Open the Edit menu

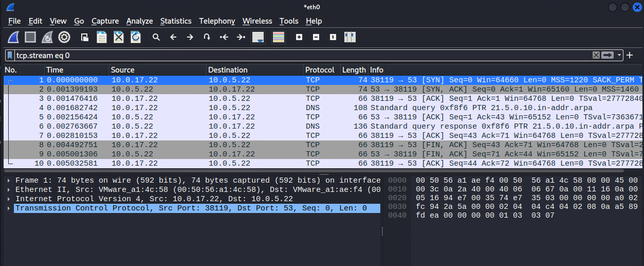(x=35, y=21)
